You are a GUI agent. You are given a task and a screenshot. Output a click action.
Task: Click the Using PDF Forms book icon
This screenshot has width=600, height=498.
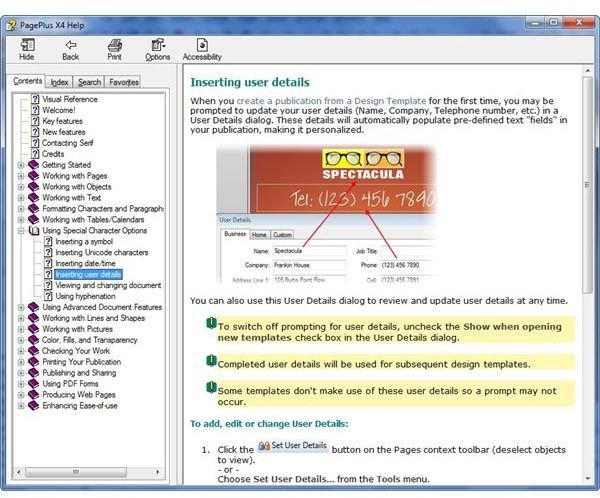click(x=34, y=384)
